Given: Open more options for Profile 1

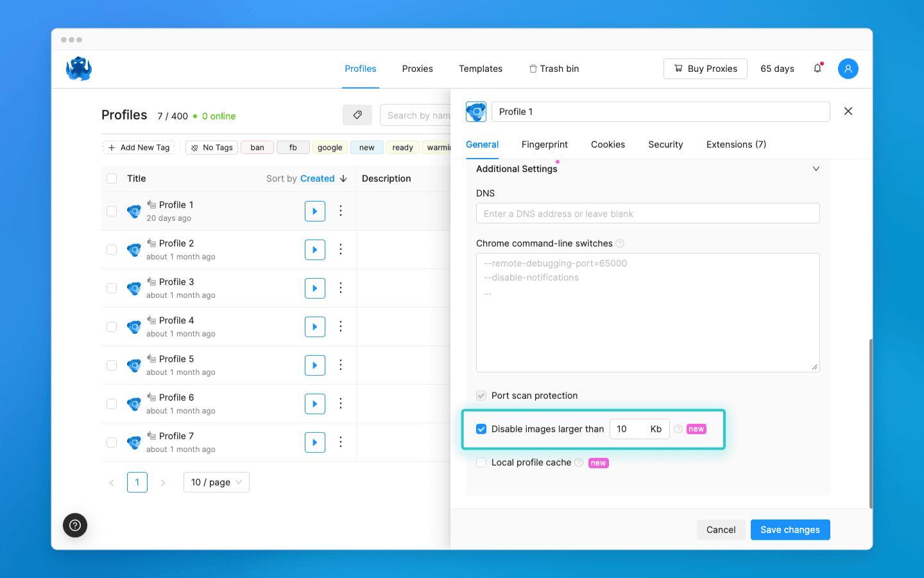Looking at the screenshot, I should [341, 211].
